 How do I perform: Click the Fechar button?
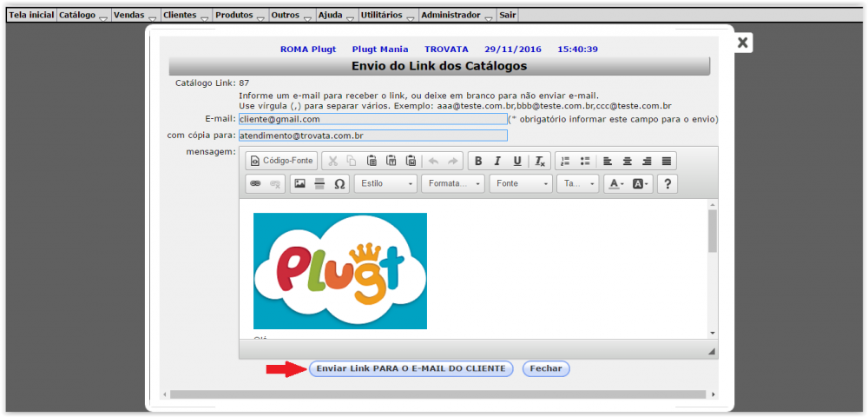click(546, 369)
